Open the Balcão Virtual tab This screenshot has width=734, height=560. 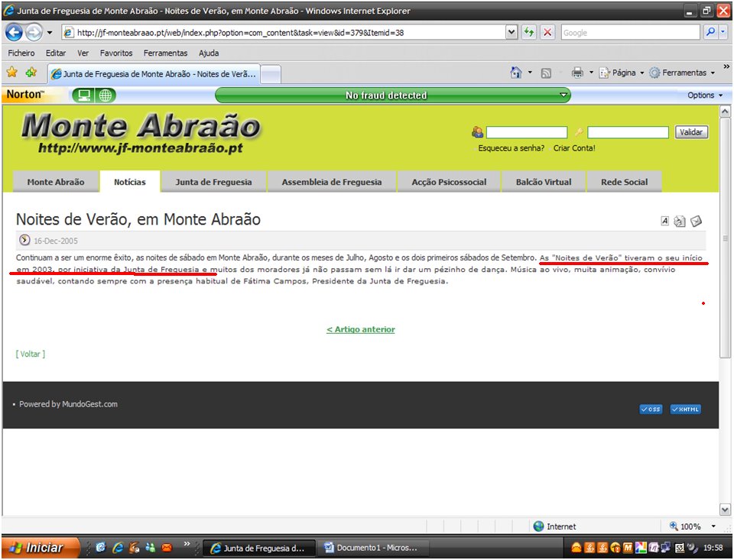pos(544,182)
